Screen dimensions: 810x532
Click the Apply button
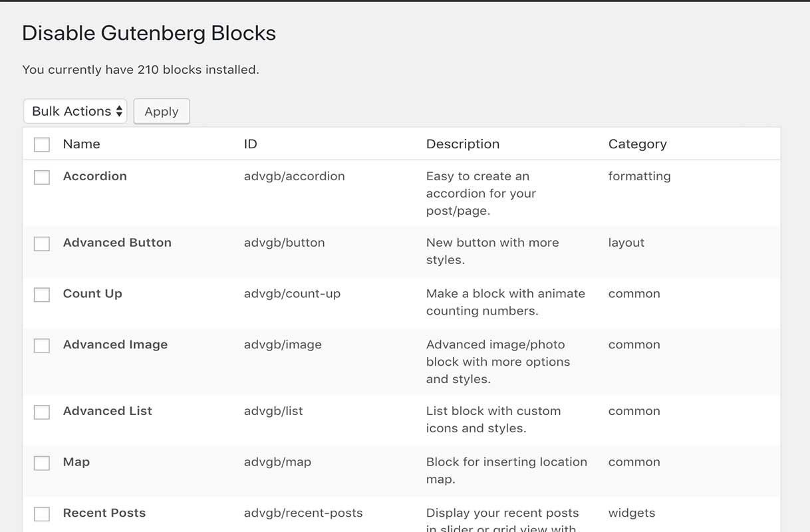pyautogui.click(x=162, y=111)
